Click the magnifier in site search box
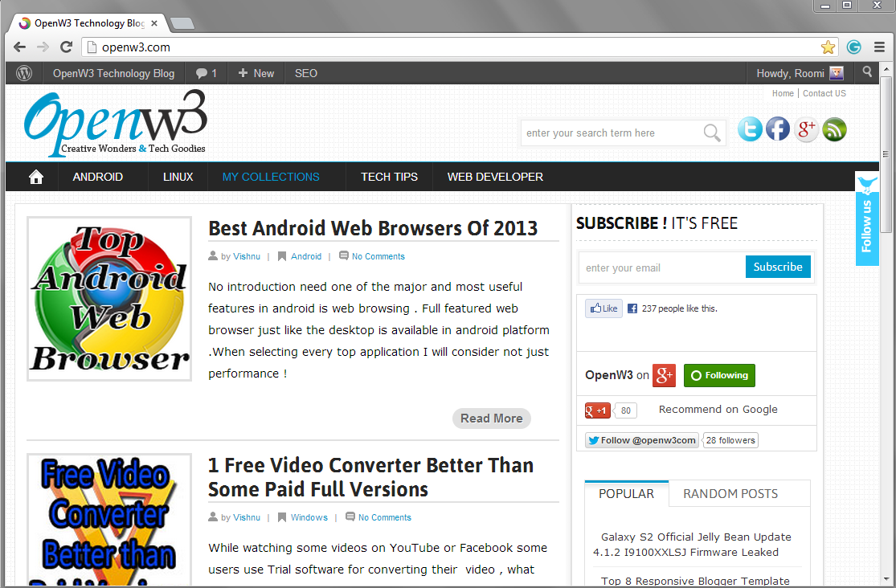Screen dimensions: 896x588 tap(712, 133)
